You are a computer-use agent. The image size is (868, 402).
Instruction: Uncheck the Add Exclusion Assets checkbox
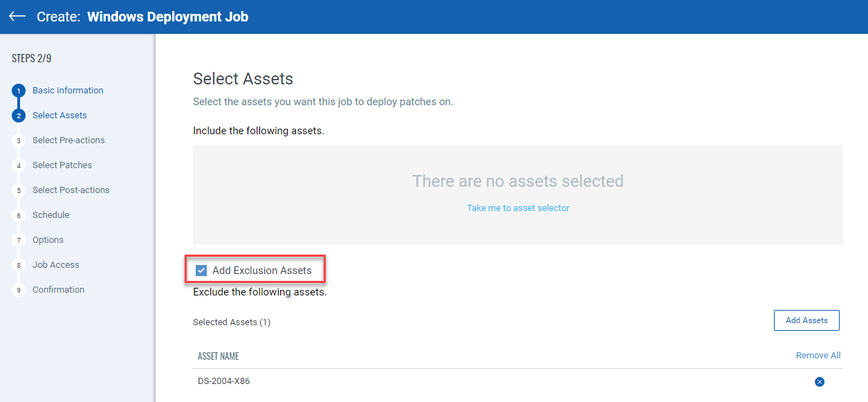pos(201,271)
